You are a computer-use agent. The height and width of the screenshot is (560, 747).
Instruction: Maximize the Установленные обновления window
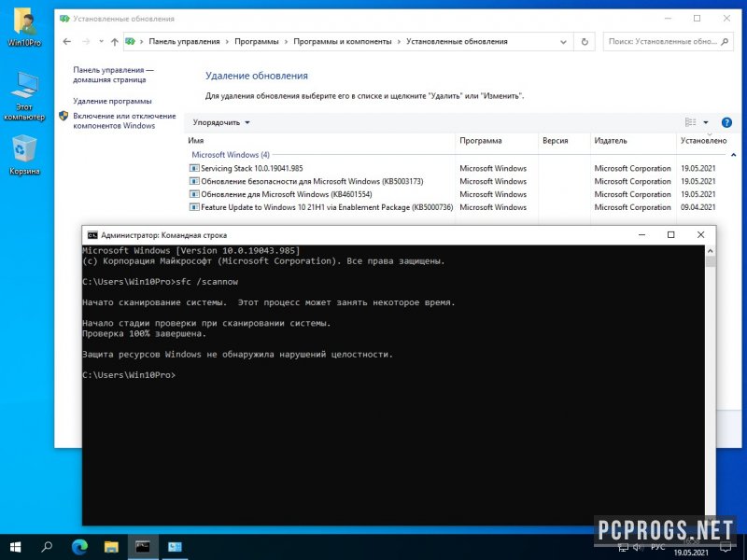click(x=697, y=18)
